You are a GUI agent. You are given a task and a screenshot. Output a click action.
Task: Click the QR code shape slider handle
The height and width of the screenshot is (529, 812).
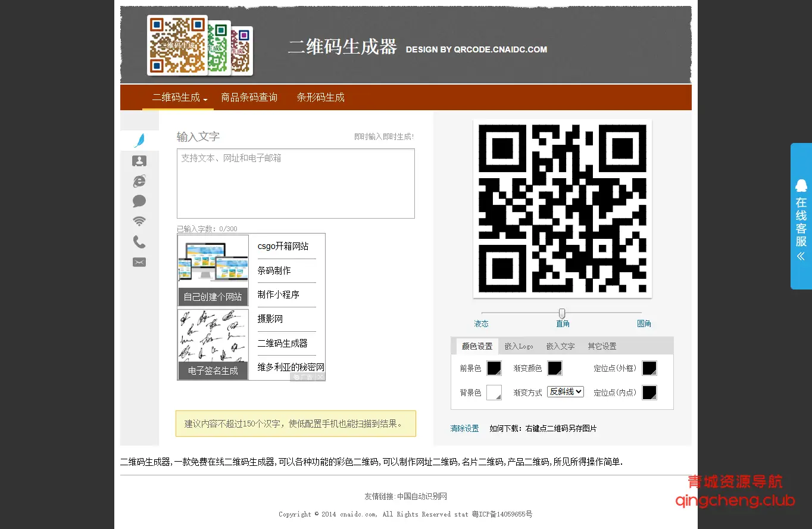click(x=561, y=313)
